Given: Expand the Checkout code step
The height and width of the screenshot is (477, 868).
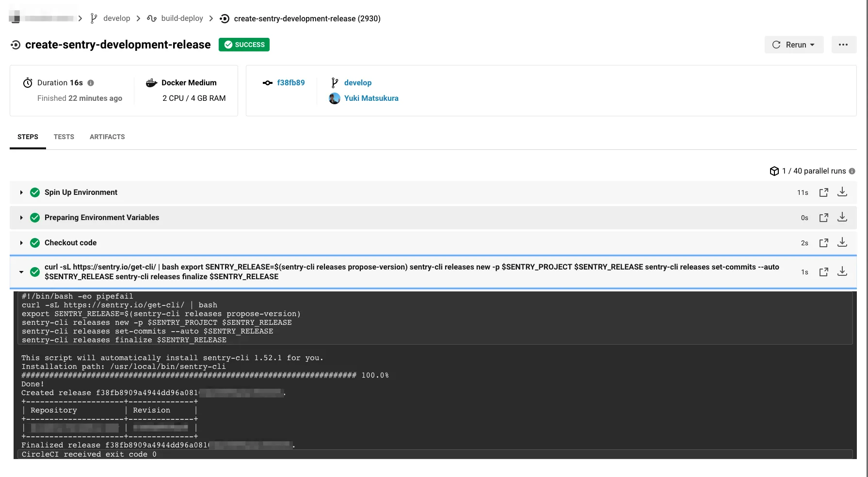Looking at the screenshot, I should 21,243.
